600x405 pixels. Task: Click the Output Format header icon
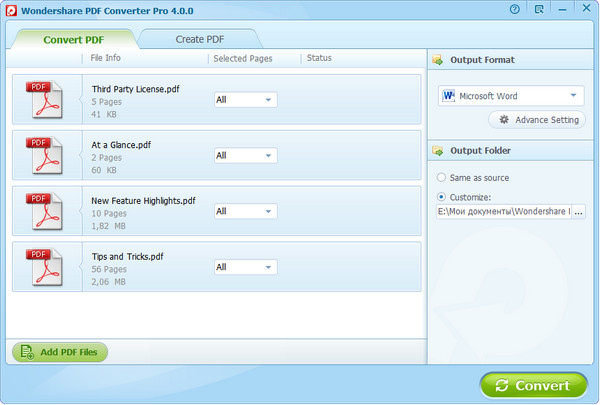437,60
